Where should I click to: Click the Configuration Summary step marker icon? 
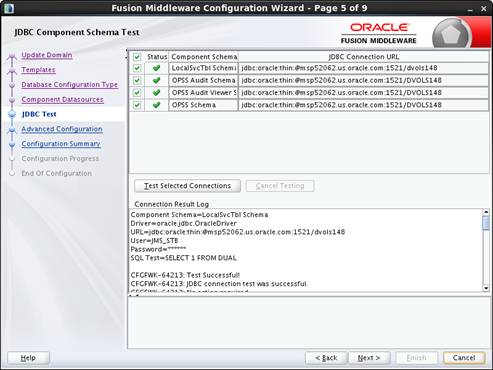12,144
